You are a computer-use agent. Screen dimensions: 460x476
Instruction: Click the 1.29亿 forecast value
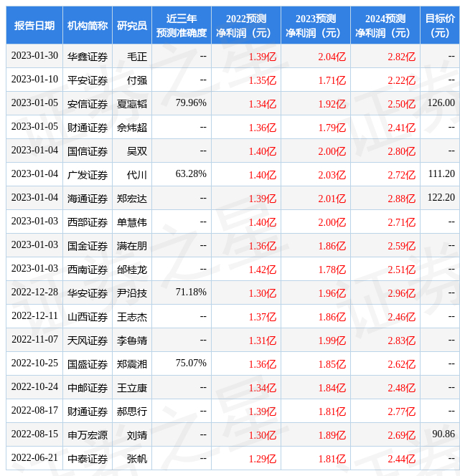click(x=263, y=460)
